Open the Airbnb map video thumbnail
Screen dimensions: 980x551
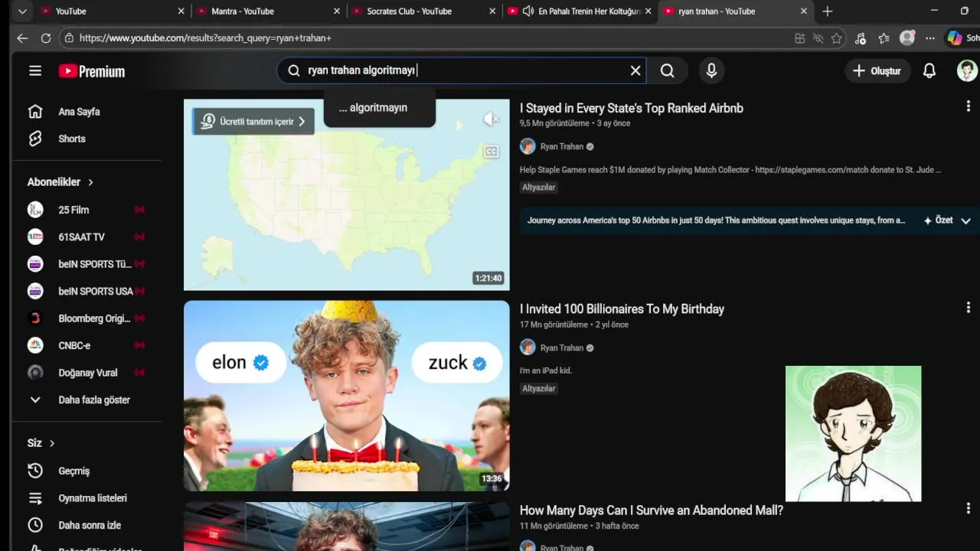point(346,194)
